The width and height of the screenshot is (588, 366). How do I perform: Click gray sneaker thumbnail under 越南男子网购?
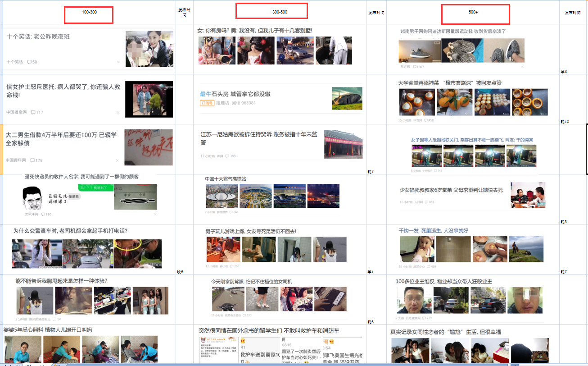coord(419,50)
